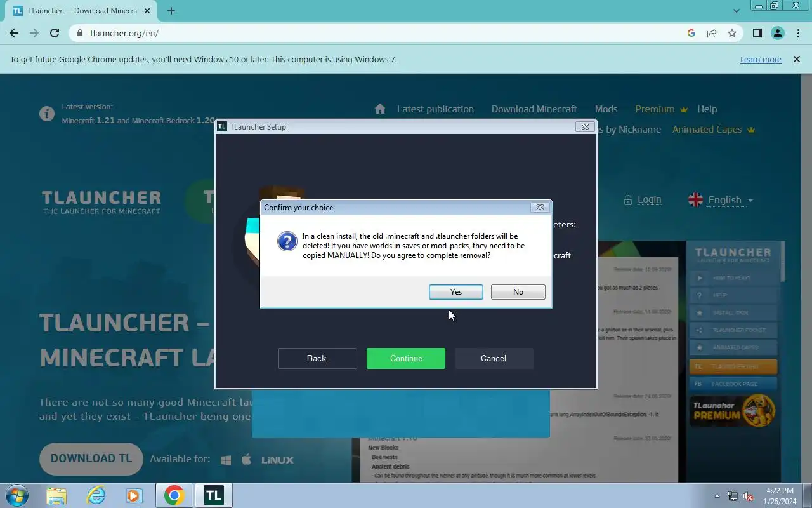This screenshot has width=812, height=508.
Task: Switch to Chrome on taskbar
Action: pyautogui.click(x=174, y=495)
